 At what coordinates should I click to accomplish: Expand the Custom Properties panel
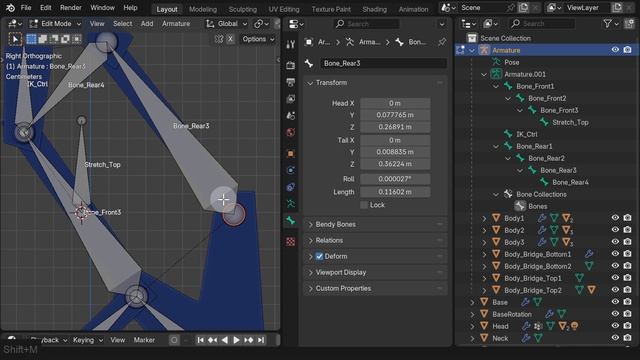(310, 289)
